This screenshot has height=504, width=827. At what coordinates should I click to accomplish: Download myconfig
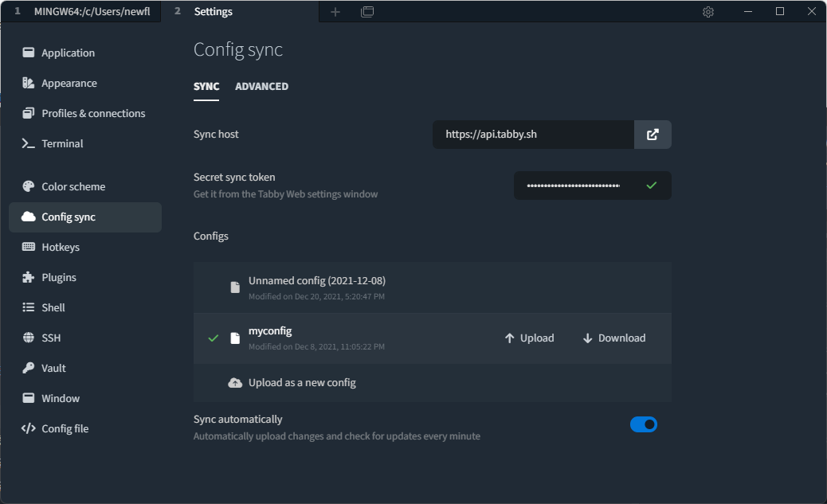[x=614, y=338]
